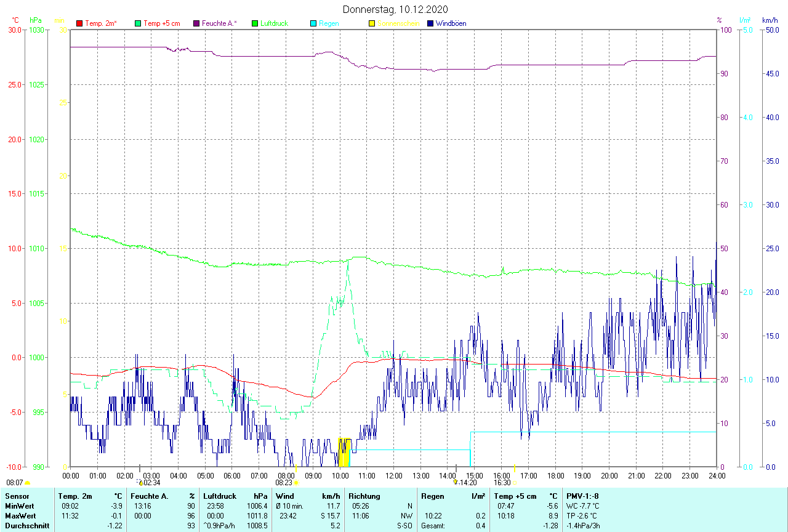The image size is (788, 532).
Task: Click the minimum temperature value -3.9
Action: 116,506
